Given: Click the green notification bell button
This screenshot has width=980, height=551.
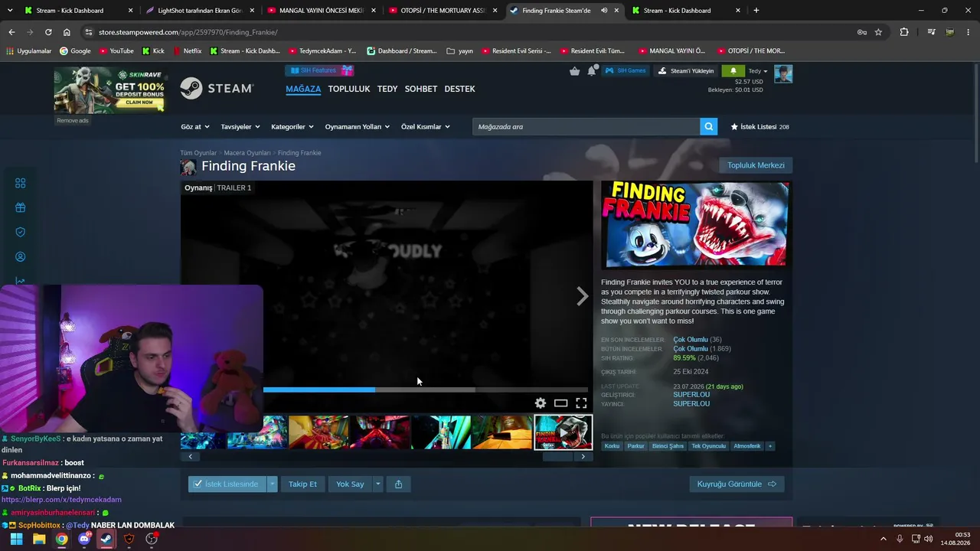Looking at the screenshot, I should 733,70.
